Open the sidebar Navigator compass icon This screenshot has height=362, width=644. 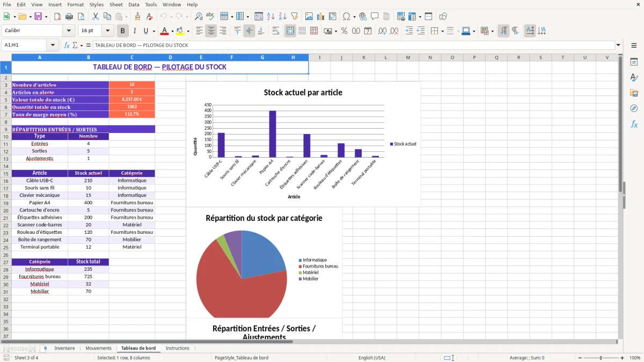[x=634, y=108]
